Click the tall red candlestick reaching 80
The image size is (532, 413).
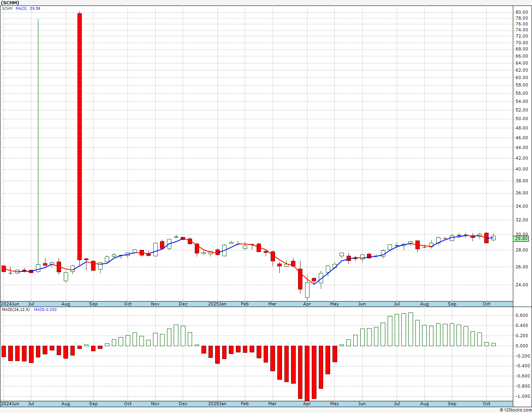[x=79, y=136]
